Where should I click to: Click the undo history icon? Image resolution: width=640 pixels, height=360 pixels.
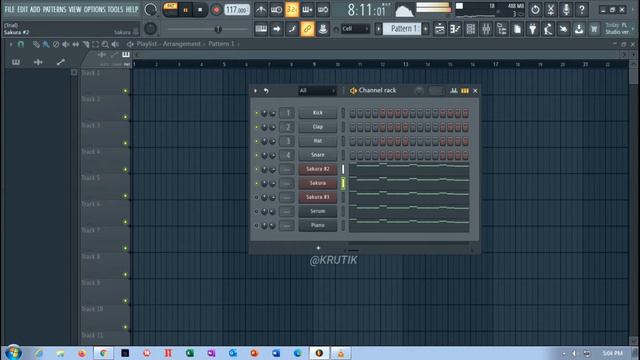click(x=535, y=9)
